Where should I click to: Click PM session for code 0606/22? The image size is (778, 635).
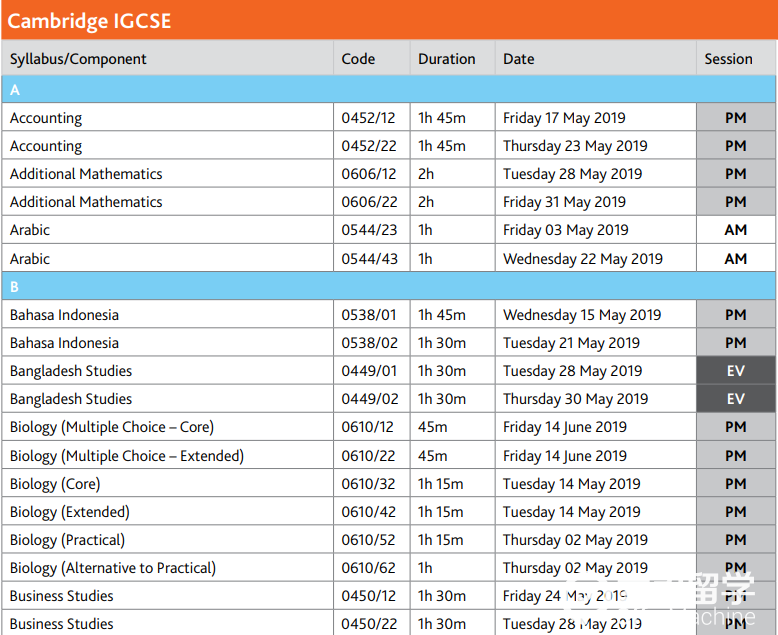click(x=735, y=202)
